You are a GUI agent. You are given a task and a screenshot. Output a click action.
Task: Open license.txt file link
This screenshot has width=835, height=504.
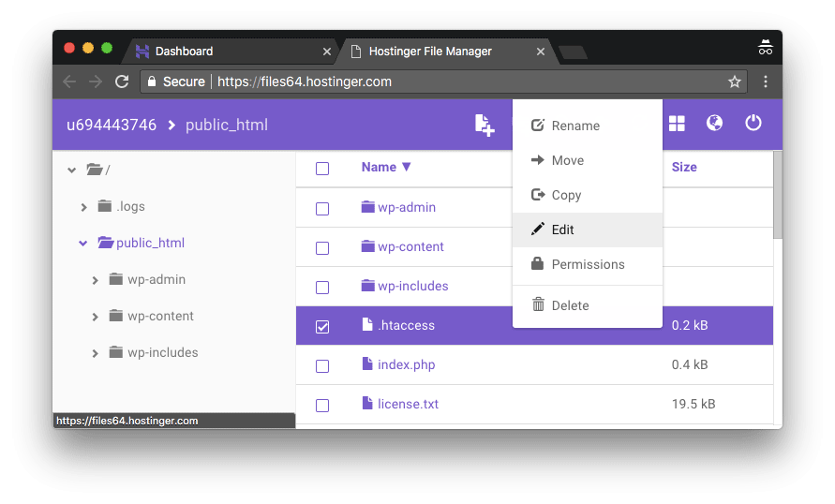coord(408,404)
